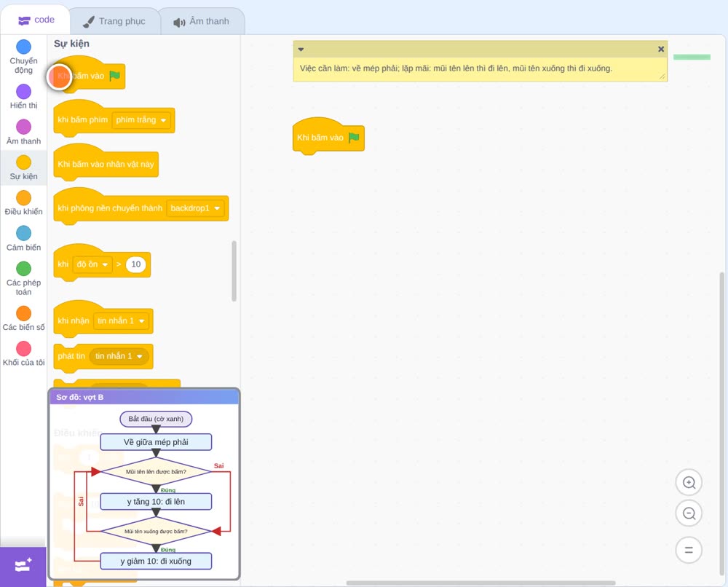Reset workspace zoom to default

click(x=689, y=550)
